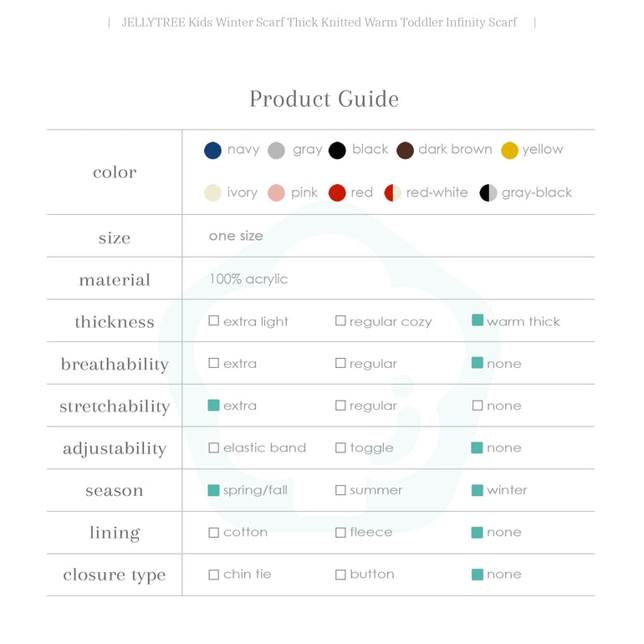Viewport: 644px width, 644px height.
Task: Select the red-white two-tone swatch
Action: [x=393, y=193]
